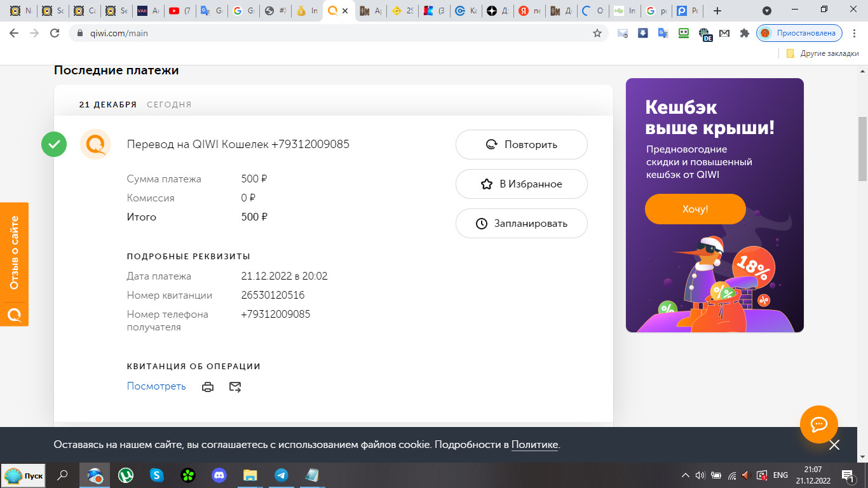Click the Google Translate extension icon
Screen dimensions: 868x488
[663, 33]
